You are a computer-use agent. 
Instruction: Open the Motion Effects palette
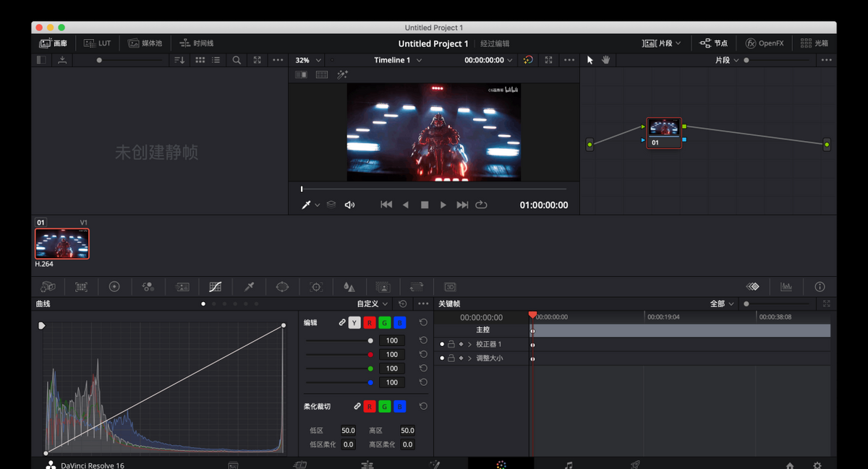(x=182, y=287)
